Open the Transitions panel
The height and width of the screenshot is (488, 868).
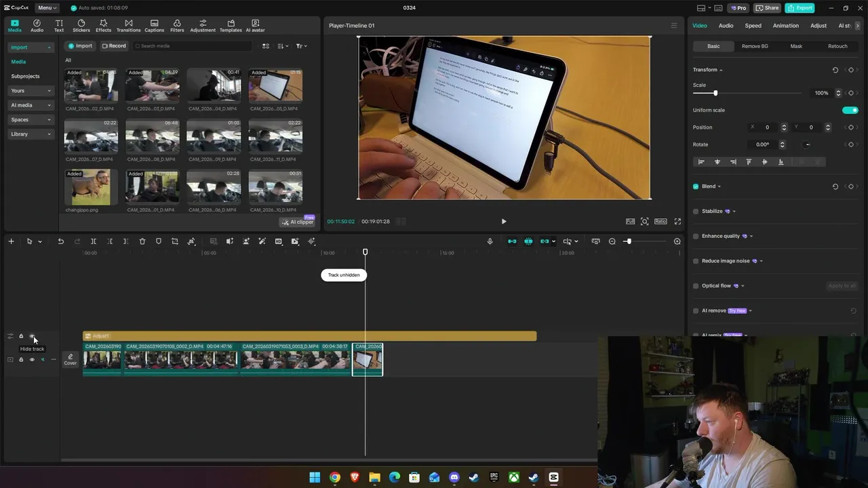click(128, 26)
